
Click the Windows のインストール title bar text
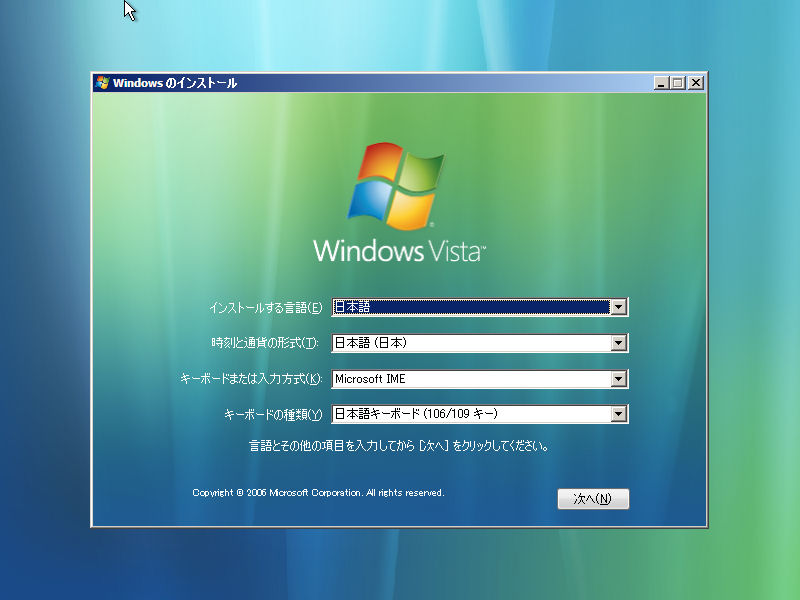click(175, 83)
